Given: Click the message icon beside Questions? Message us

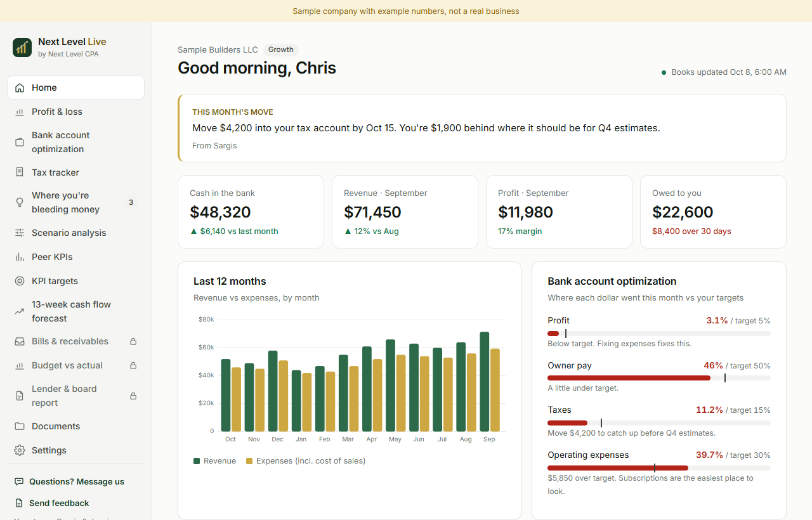Looking at the screenshot, I should pyautogui.click(x=19, y=482).
